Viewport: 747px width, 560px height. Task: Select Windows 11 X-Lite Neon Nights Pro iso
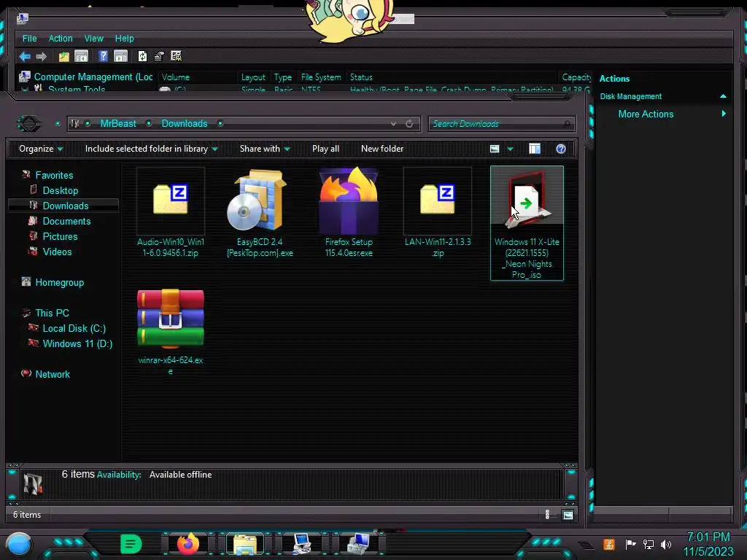pyautogui.click(x=527, y=223)
